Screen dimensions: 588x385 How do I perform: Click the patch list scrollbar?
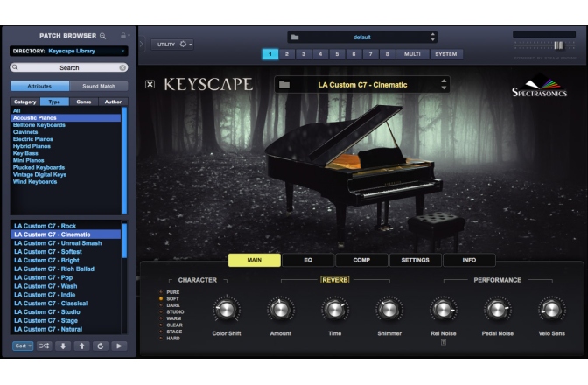point(124,241)
